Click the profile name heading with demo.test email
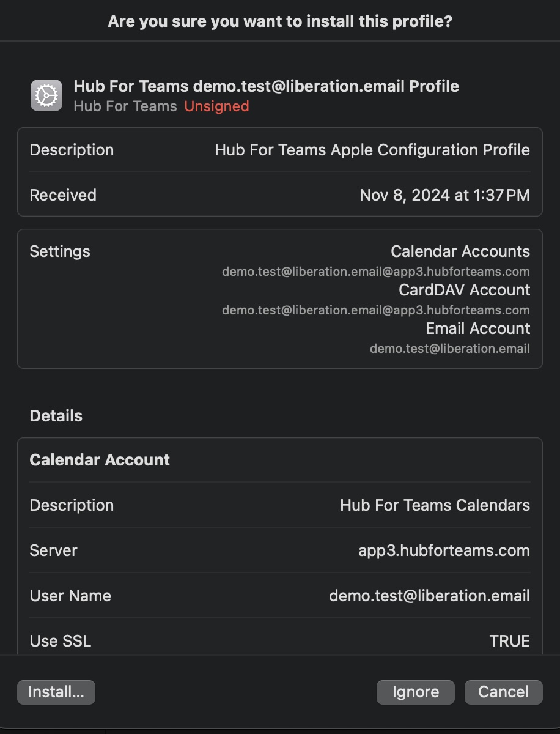The width and height of the screenshot is (560, 734). (267, 86)
